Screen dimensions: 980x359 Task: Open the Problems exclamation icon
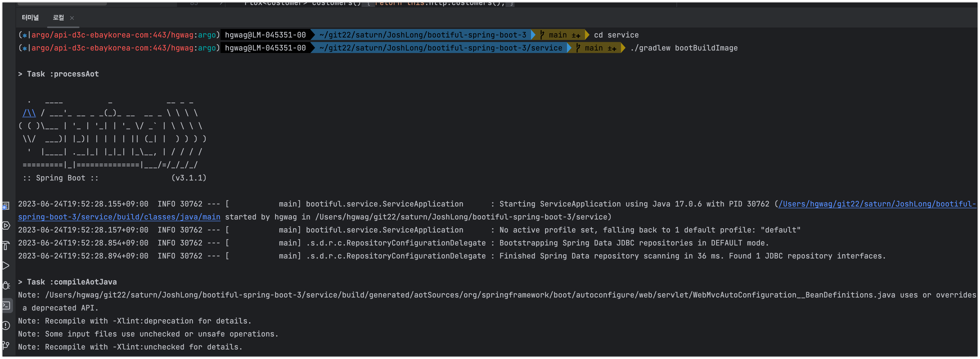6,325
